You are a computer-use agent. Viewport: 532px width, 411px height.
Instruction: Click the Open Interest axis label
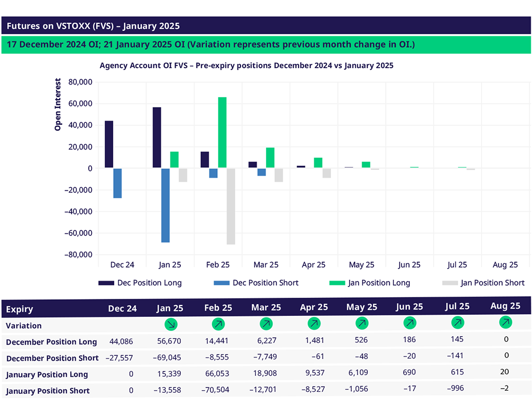58,104
